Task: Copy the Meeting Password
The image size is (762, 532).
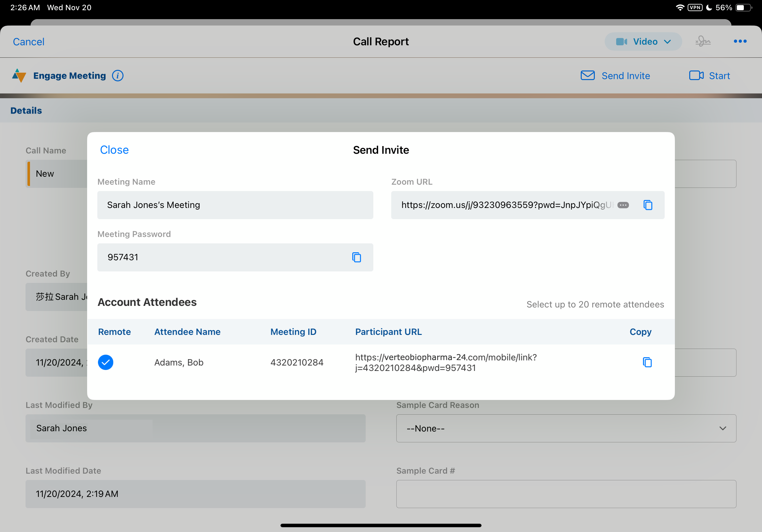Action: point(356,257)
